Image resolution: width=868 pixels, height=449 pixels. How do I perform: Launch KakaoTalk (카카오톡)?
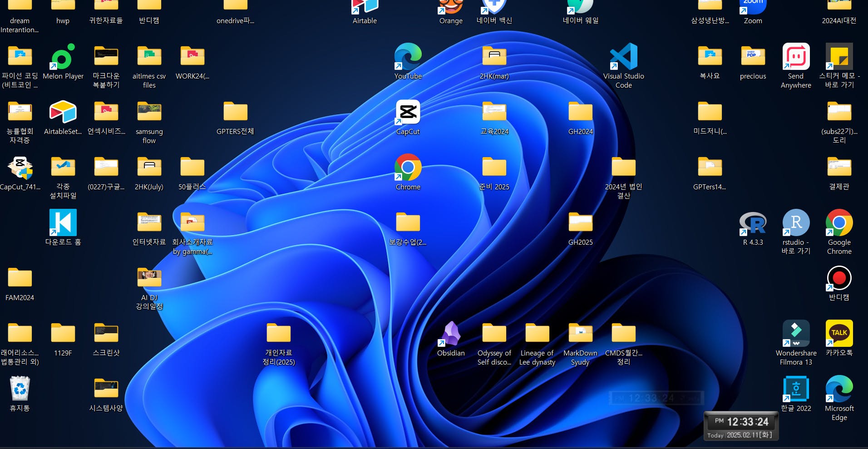pos(839,334)
